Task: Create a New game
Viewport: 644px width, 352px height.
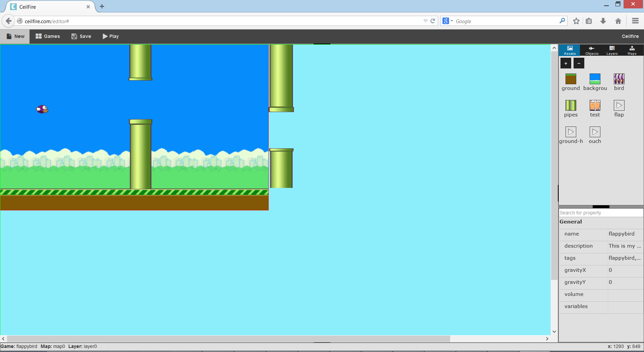Action: click(15, 36)
